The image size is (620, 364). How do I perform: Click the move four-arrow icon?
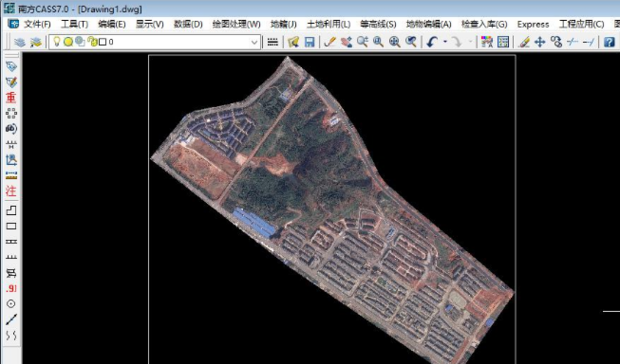pos(540,42)
